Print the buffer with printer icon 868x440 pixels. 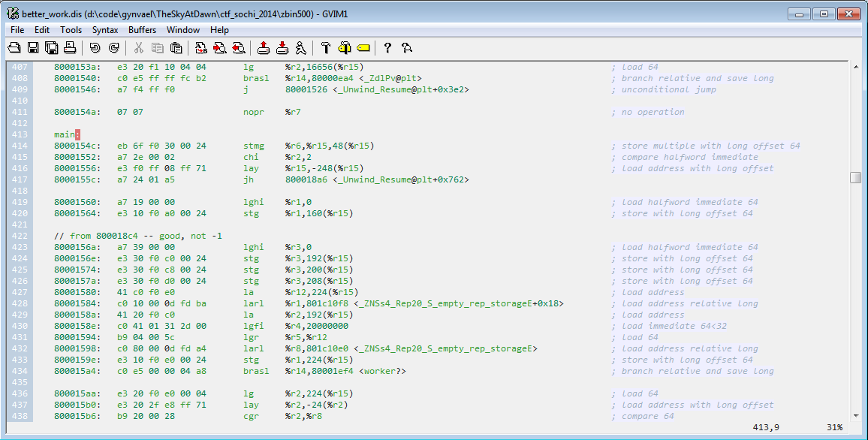[70, 48]
